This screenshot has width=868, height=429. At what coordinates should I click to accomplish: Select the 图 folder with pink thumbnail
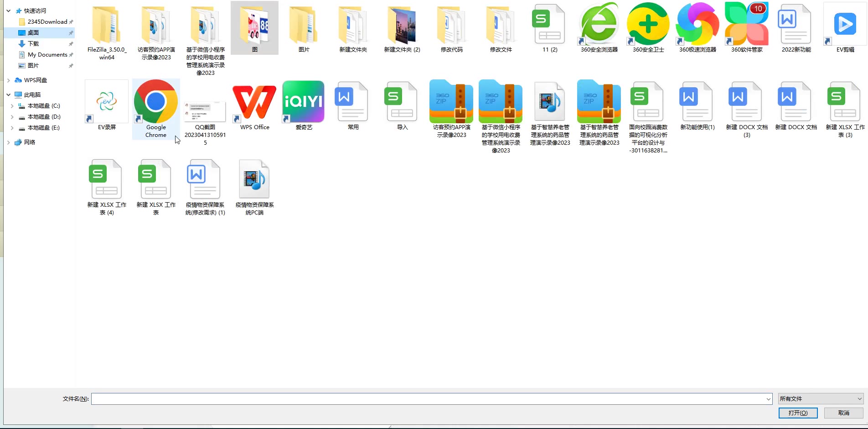254,28
